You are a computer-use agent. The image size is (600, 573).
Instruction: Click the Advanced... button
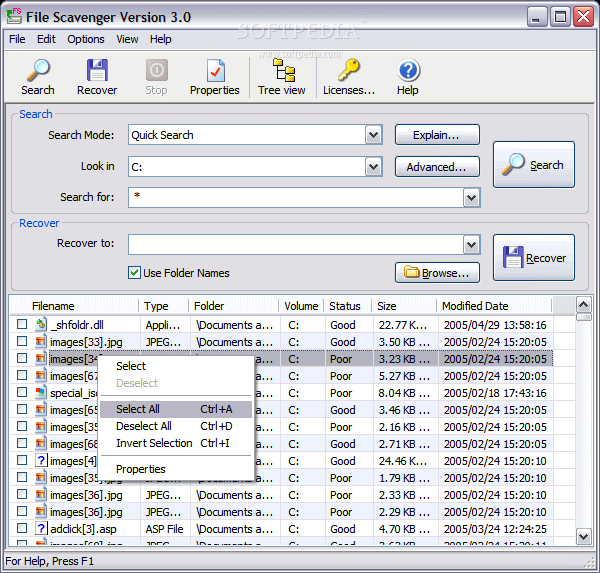437,167
